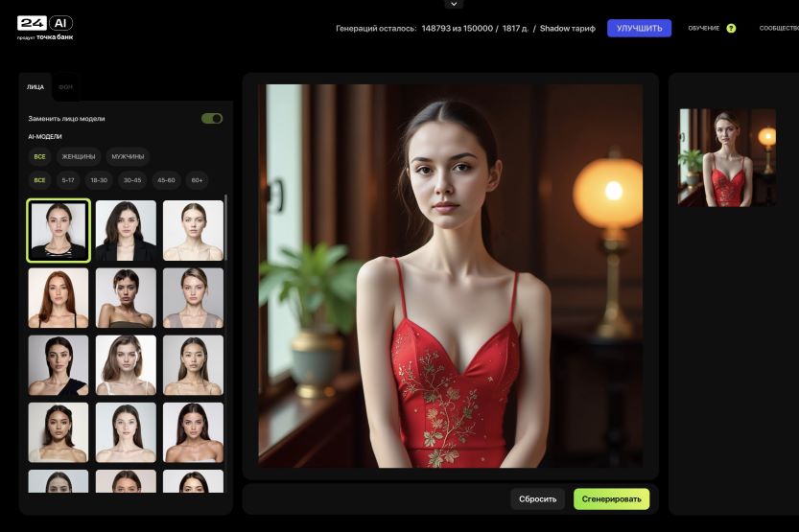The width and height of the screenshot is (799, 532).
Task: Filter AI models by МУЖЧИНЫ
Action: 128,157
